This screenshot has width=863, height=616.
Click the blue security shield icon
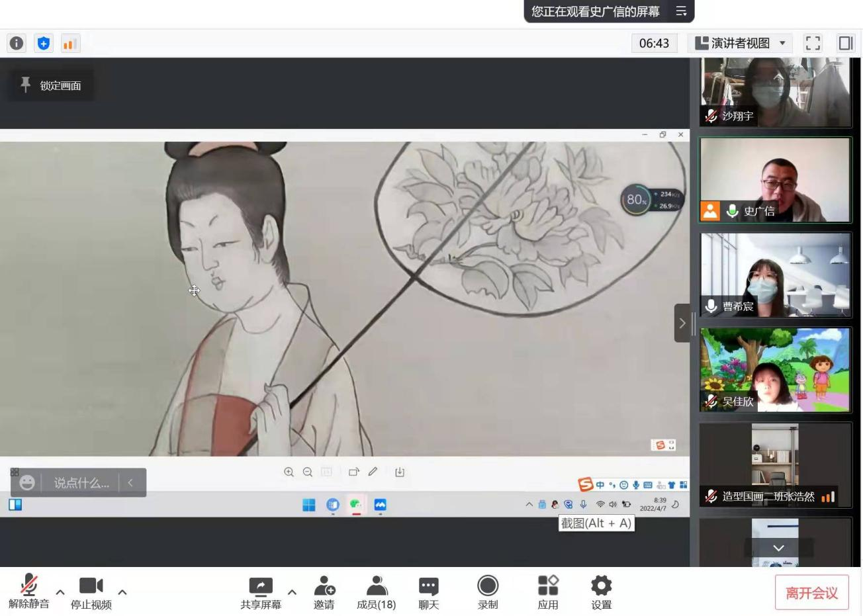click(x=44, y=44)
